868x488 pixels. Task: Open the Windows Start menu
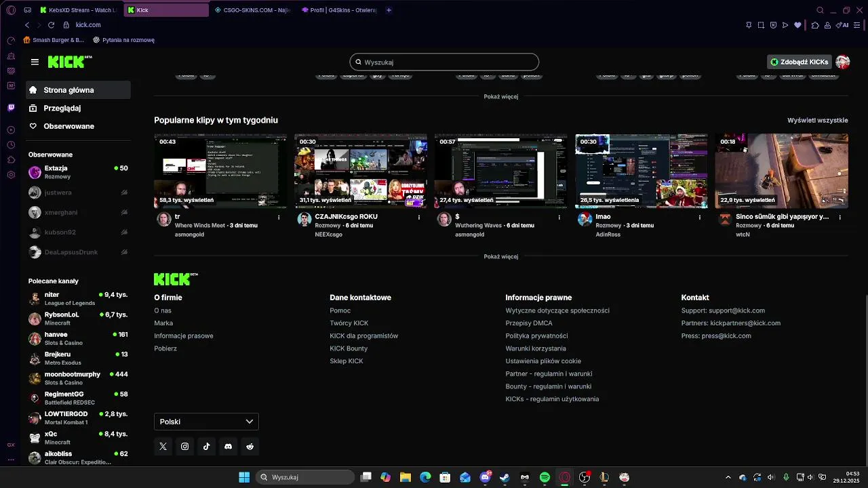[x=244, y=477]
